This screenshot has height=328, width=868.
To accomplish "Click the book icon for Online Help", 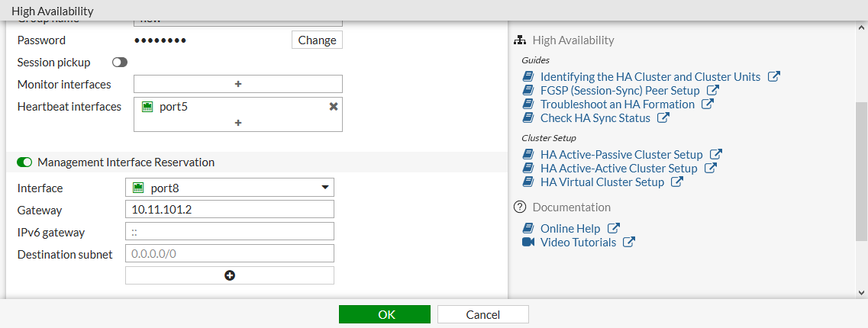I will [x=528, y=229].
